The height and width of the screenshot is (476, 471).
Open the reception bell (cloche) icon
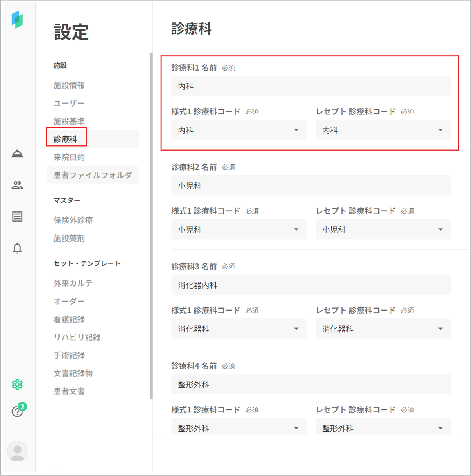[17, 153]
